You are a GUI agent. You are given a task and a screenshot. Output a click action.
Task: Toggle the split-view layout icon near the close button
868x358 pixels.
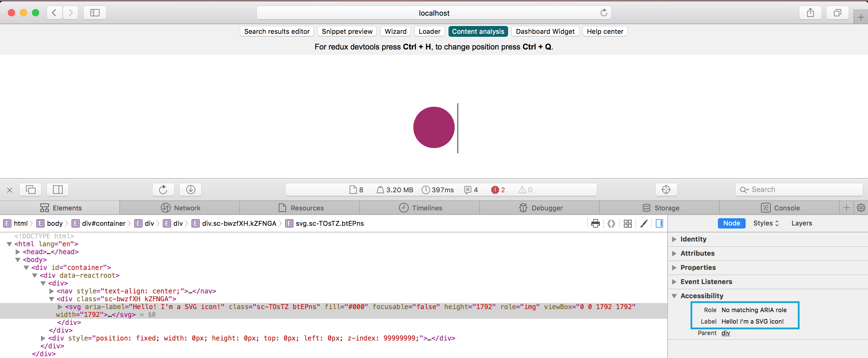coord(57,190)
